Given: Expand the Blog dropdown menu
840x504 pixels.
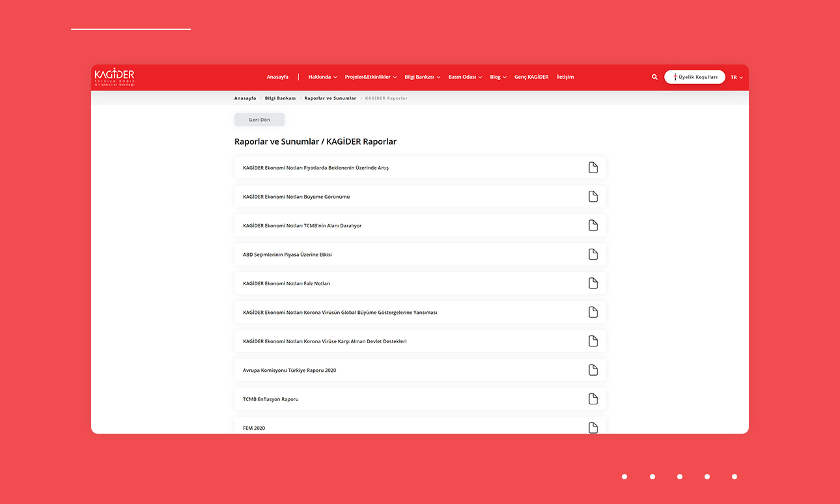Looking at the screenshot, I should tap(498, 77).
